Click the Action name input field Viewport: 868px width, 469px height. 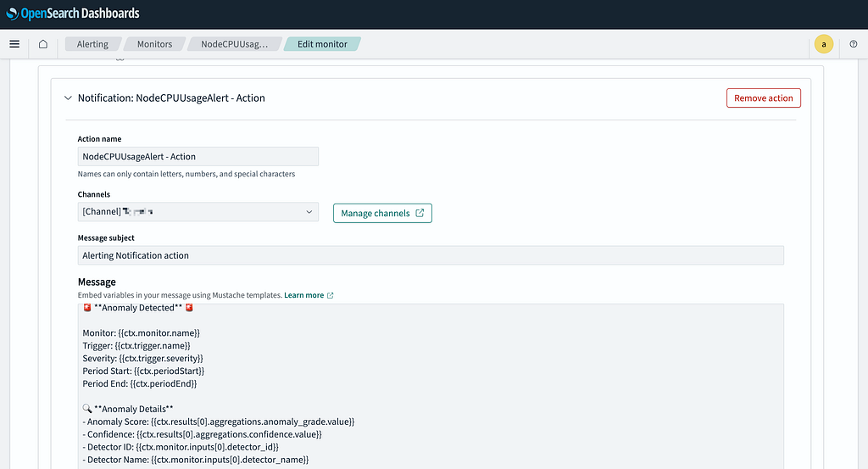pyautogui.click(x=198, y=156)
